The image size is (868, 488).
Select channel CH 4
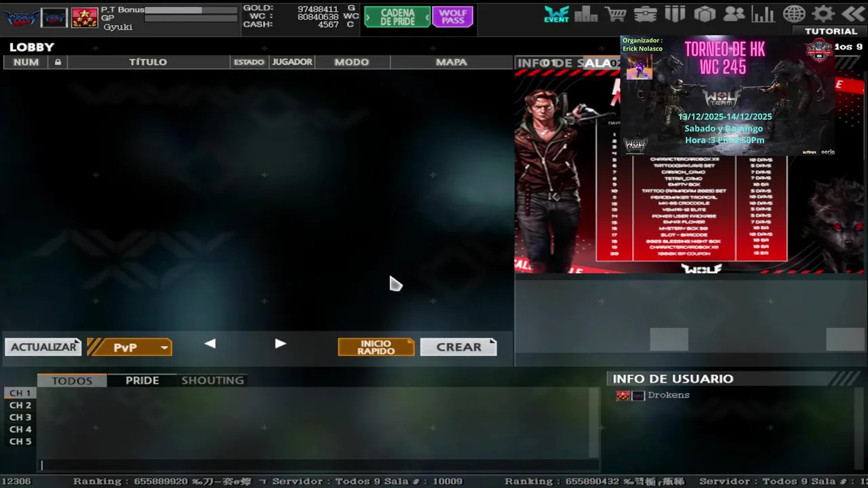20,430
